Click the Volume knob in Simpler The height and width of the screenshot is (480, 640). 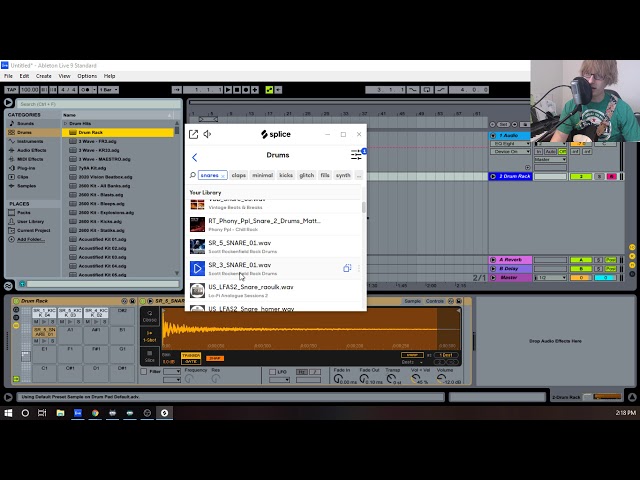point(440,379)
